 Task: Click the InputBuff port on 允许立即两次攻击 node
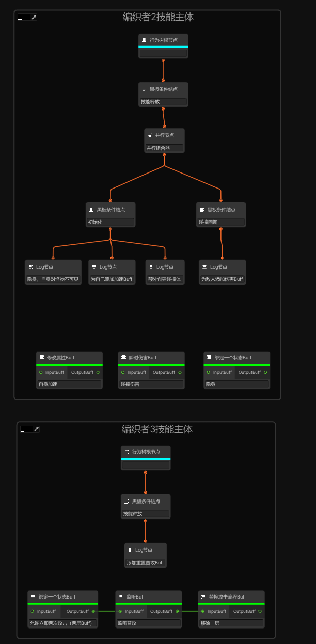click(33, 611)
